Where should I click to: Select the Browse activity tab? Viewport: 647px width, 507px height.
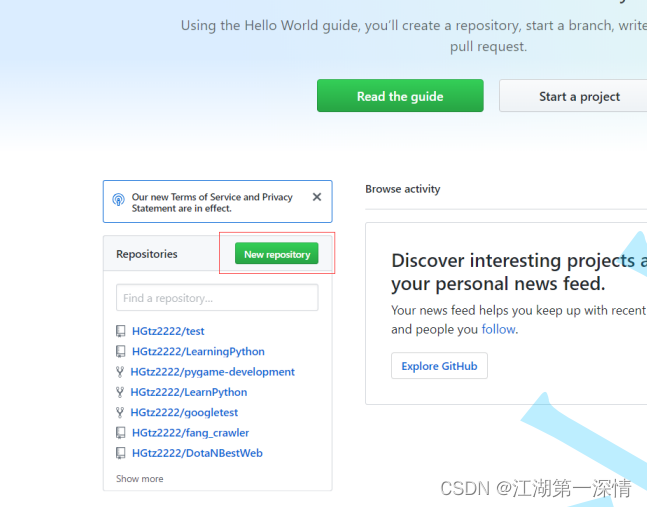tap(402, 189)
